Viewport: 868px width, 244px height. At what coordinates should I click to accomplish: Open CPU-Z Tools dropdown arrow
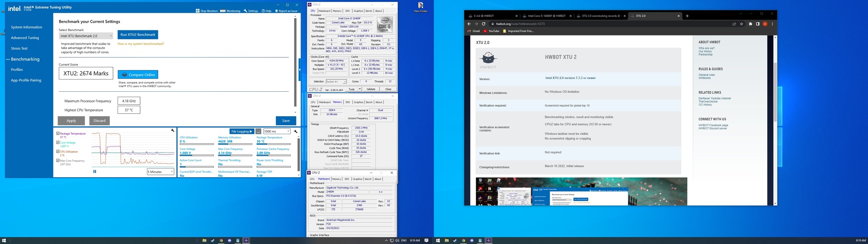[x=360, y=89]
